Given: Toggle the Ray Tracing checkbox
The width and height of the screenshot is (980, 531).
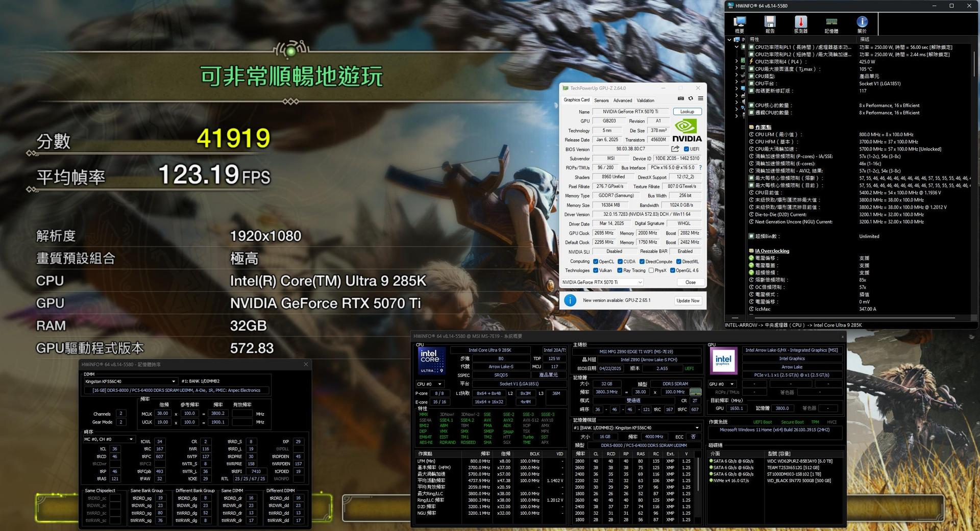Looking at the screenshot, I should pos(620,271).
